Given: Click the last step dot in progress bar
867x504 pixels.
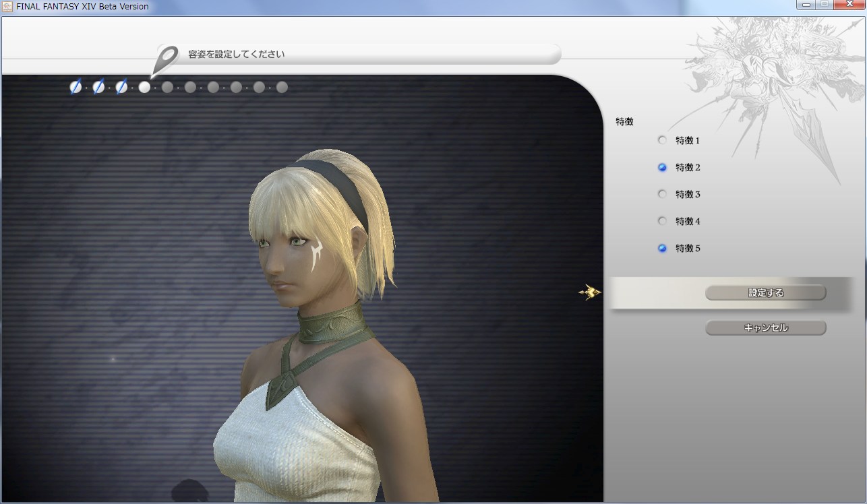Looking at the screenshot, I should 282,87.
